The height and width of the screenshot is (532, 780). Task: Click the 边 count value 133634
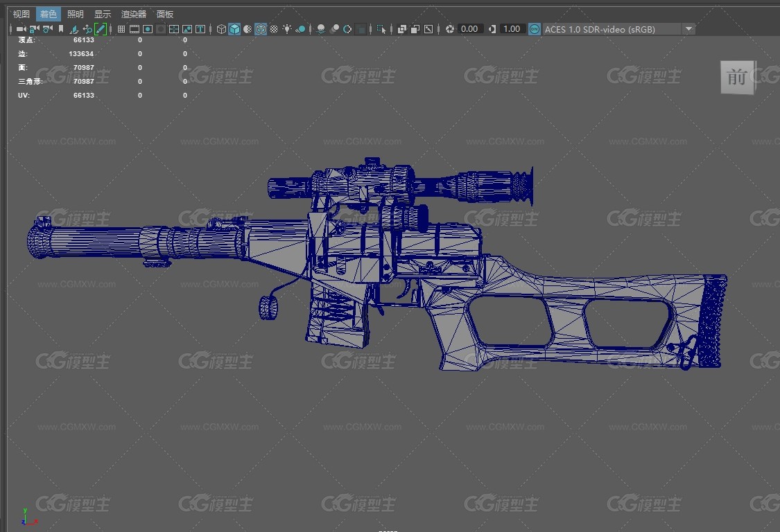coord(81,54)
